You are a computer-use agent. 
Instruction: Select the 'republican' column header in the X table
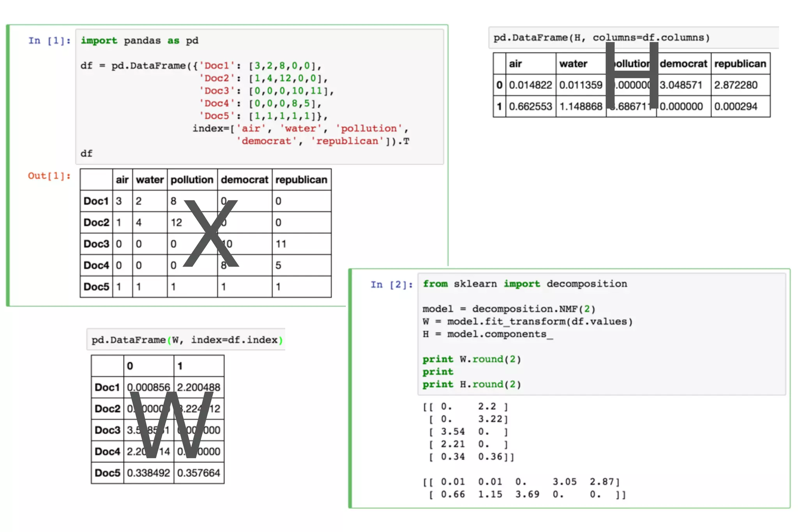(301, 180)
